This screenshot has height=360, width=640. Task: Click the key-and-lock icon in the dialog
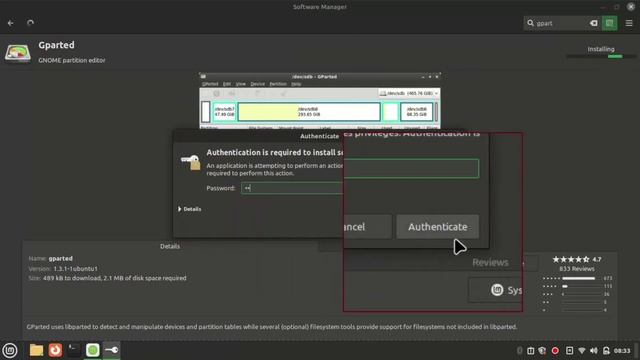point(191,162)
